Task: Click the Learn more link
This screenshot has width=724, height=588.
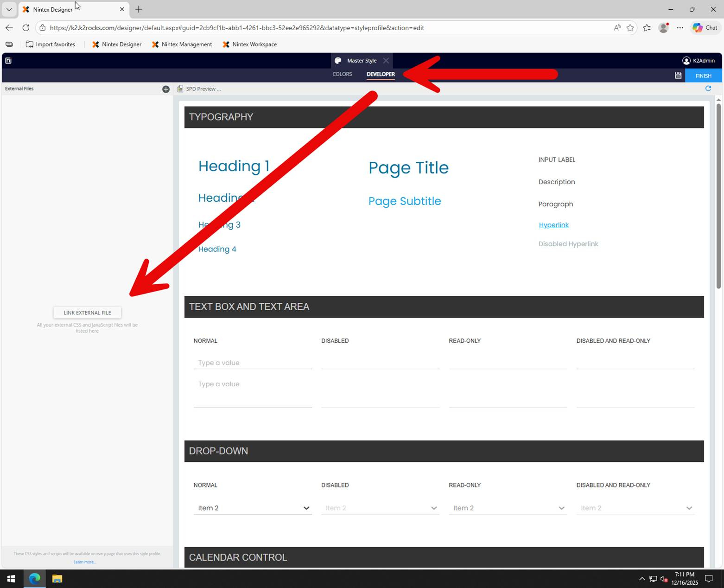Action: [85, 562]
